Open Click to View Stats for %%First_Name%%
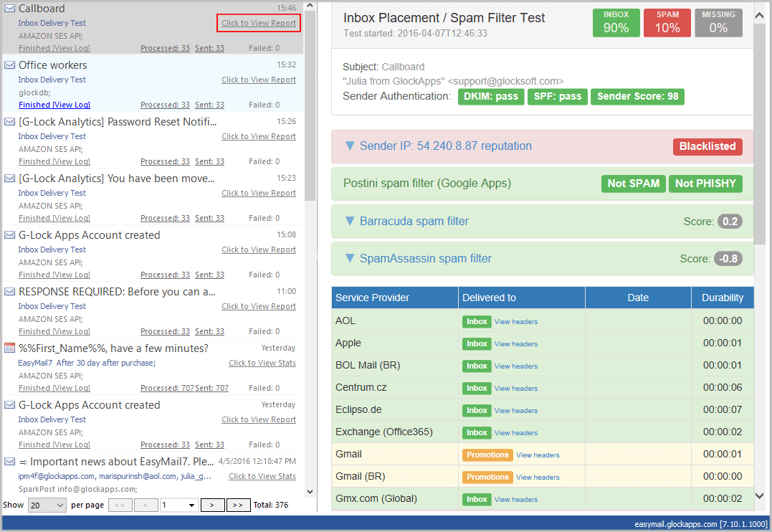 tap(262, 363)
